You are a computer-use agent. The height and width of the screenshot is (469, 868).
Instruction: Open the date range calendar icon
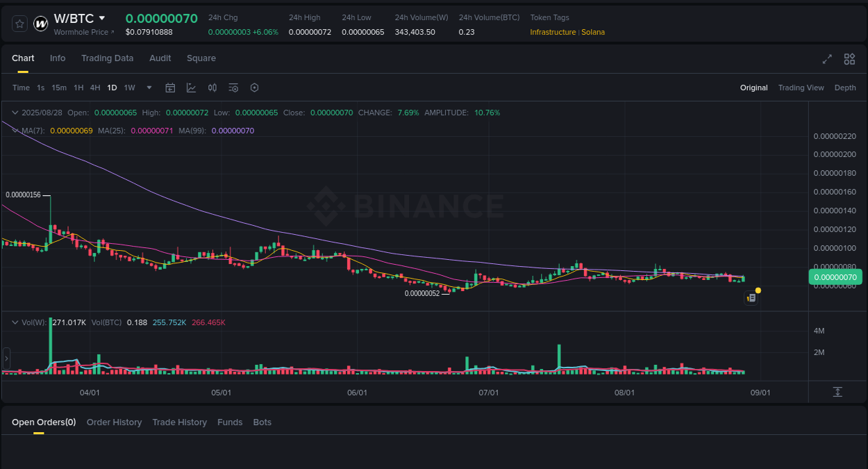click(x=170, y=88)
